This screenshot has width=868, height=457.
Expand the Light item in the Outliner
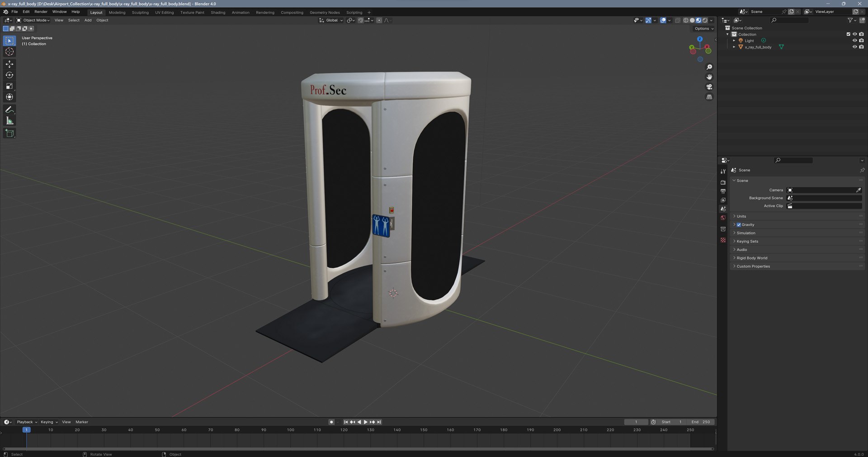734,41
